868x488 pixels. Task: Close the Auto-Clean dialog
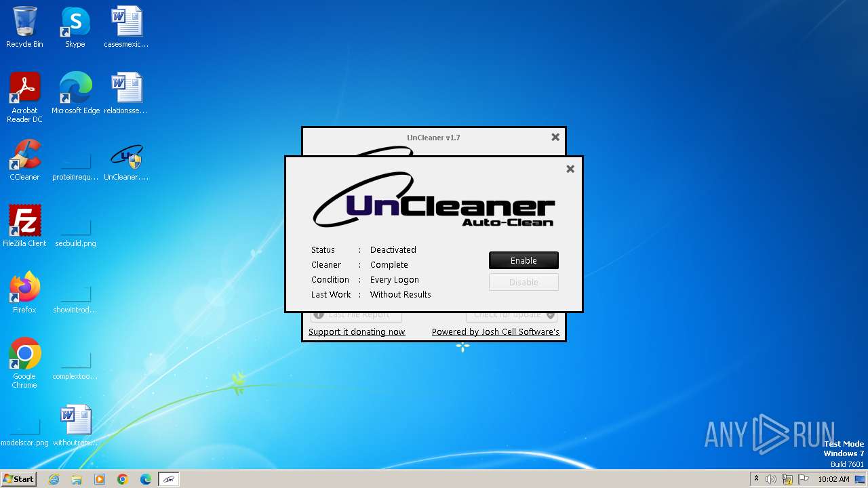coord(570,169)
